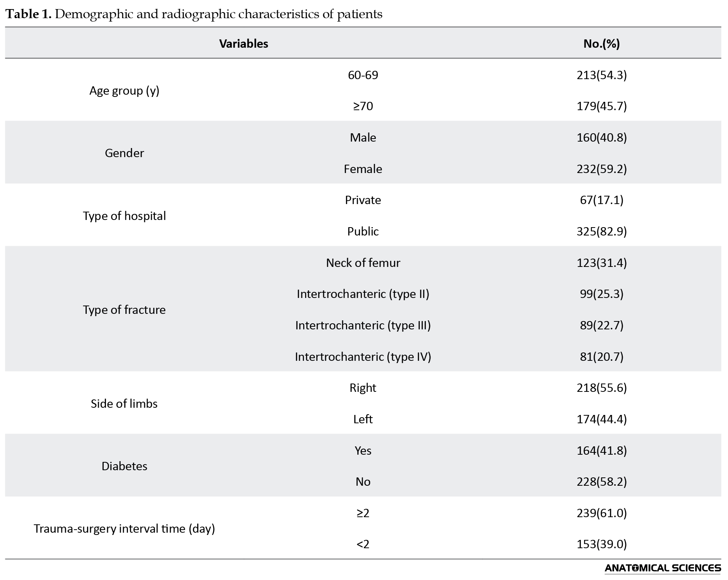
Task: Select the Neck of femur cell
Action: point(363,263)
